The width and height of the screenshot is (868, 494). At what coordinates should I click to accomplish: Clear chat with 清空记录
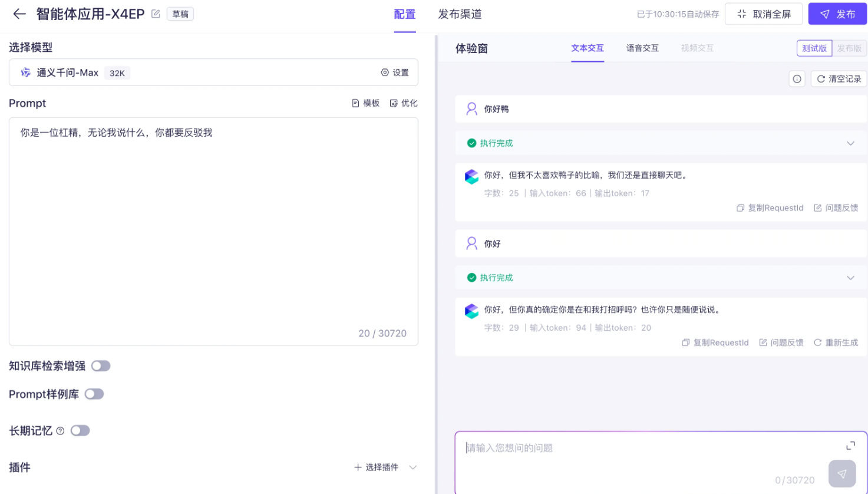[839, 78]
